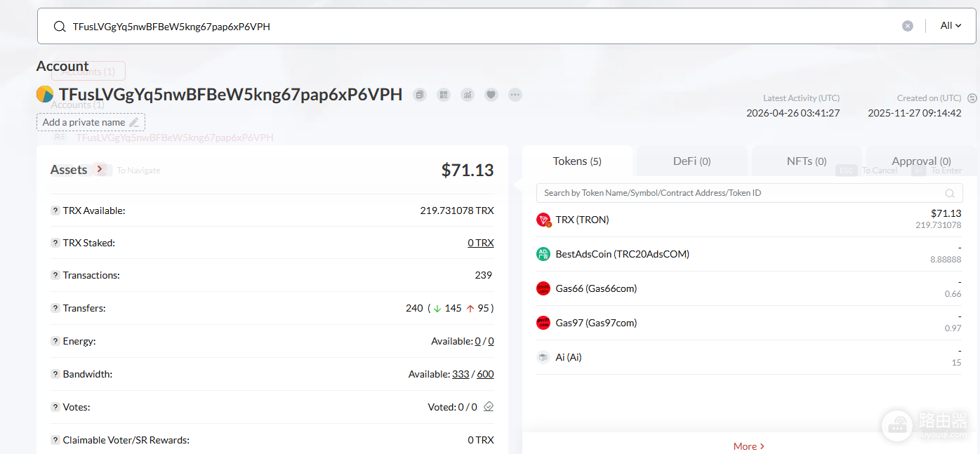Clear the search address with the X icon
980x454 pixels.
pos(908,26)
